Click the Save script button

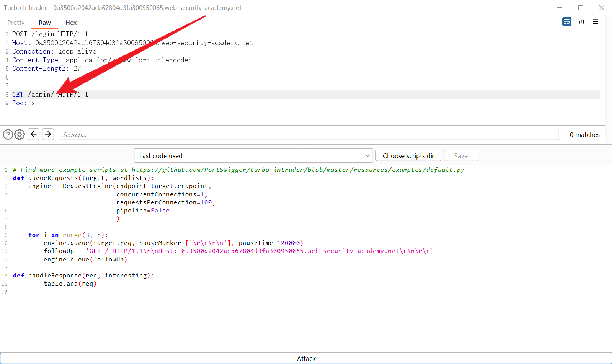tap(461, 156)
